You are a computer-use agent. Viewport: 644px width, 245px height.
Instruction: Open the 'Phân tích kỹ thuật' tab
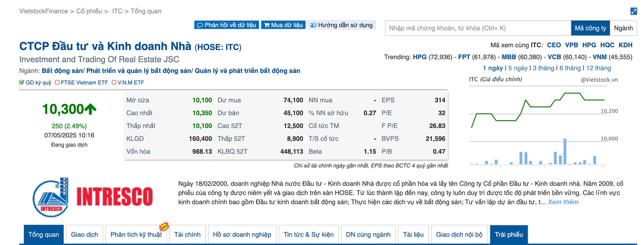click(136, 235)
